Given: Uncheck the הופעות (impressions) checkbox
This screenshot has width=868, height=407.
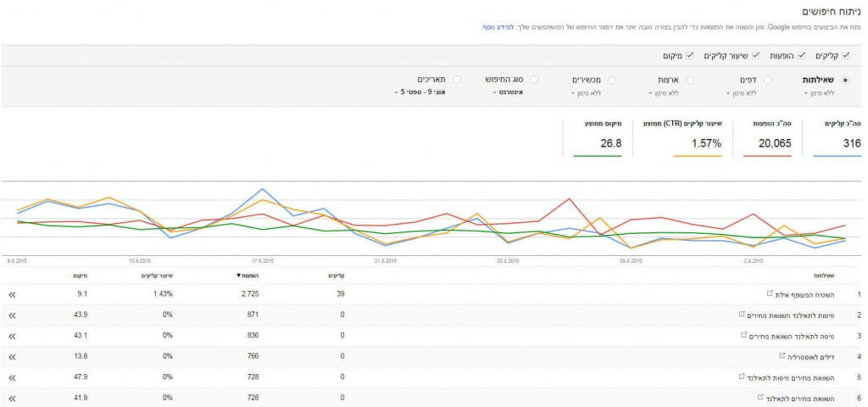Looking at the screenshot, I should 802,55.
